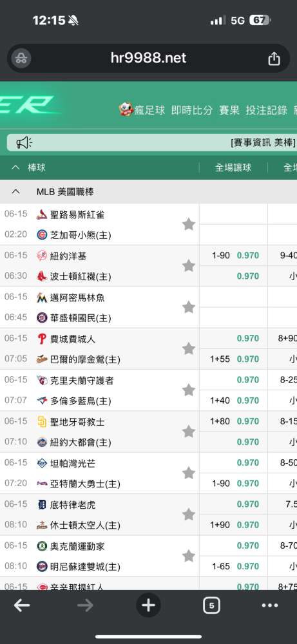Tap the 瘋足球 soccer ball icon
The height and width of the screenshot is (644, 297).
pos(126,109)
